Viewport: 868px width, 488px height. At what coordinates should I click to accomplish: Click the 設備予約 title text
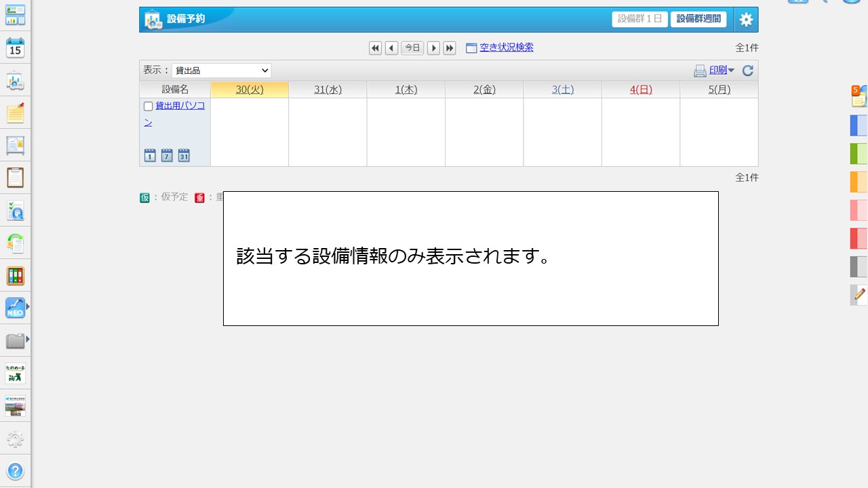pos(186,19)
